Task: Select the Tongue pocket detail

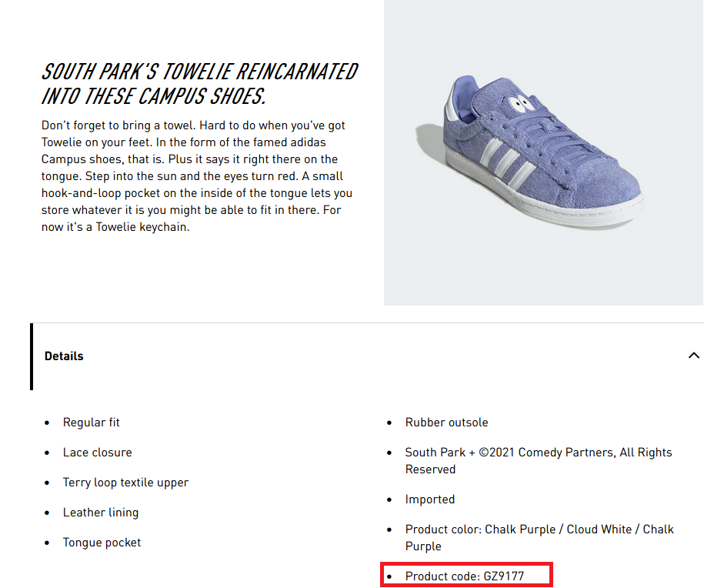Action: [102, 543]
